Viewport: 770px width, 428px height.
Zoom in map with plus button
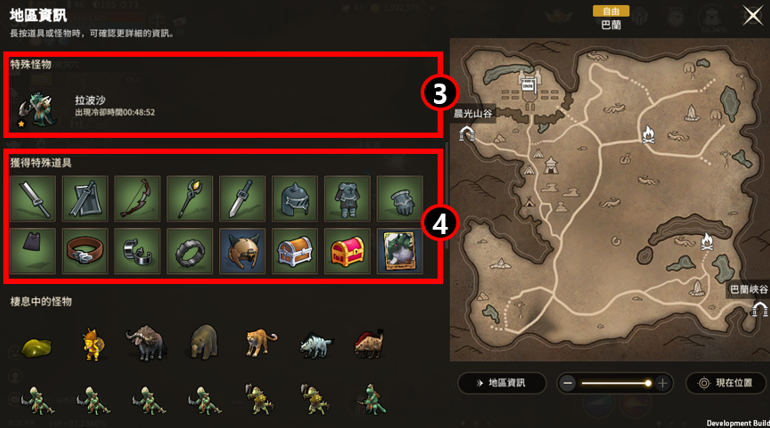click(662, 383)
